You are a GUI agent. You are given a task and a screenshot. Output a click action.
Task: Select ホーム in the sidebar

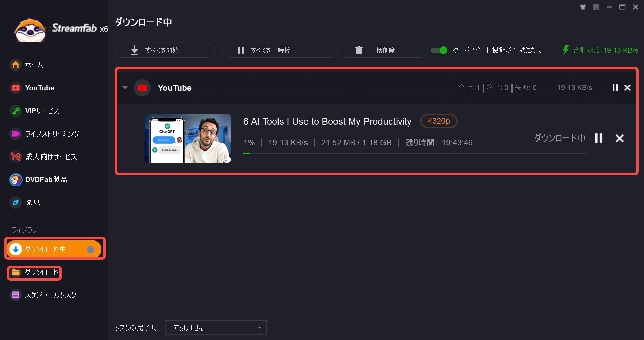pyautogui.click(x=34, y=65)
